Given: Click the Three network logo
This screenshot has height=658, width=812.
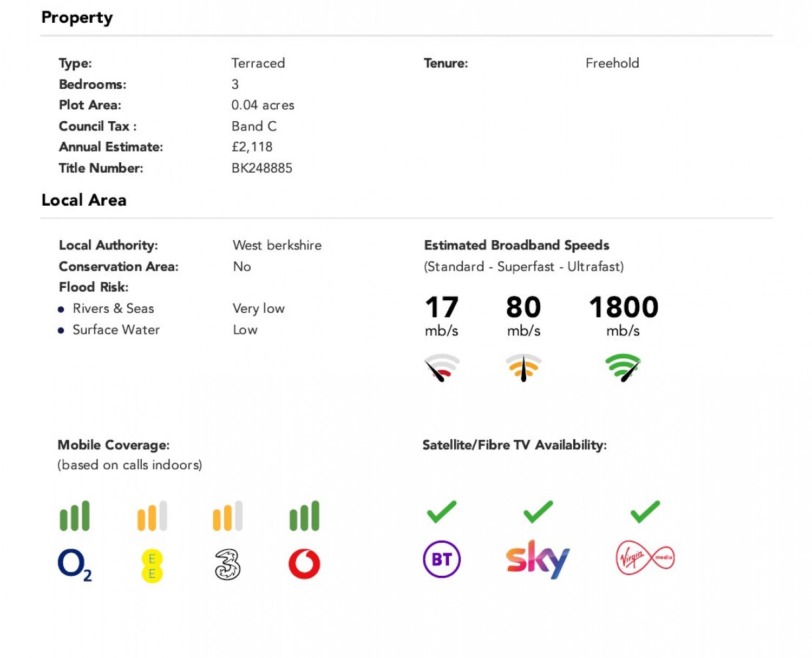Looking at the screenshot, I should point(227,564).
